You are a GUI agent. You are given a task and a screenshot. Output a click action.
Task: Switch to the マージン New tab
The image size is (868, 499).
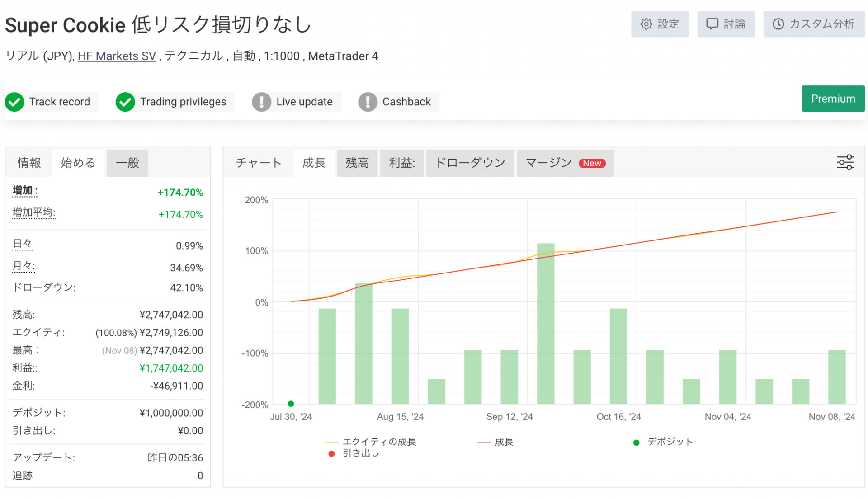(x=565, y=163)
